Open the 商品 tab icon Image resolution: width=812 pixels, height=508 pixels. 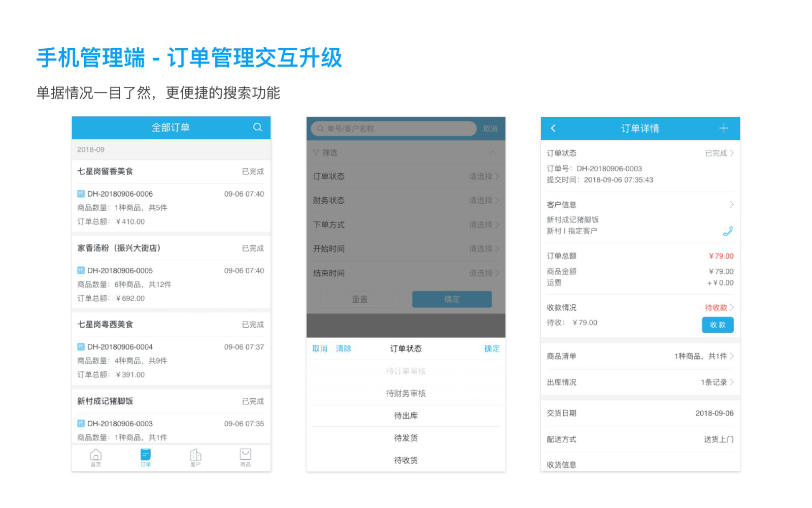click(246, 456)
